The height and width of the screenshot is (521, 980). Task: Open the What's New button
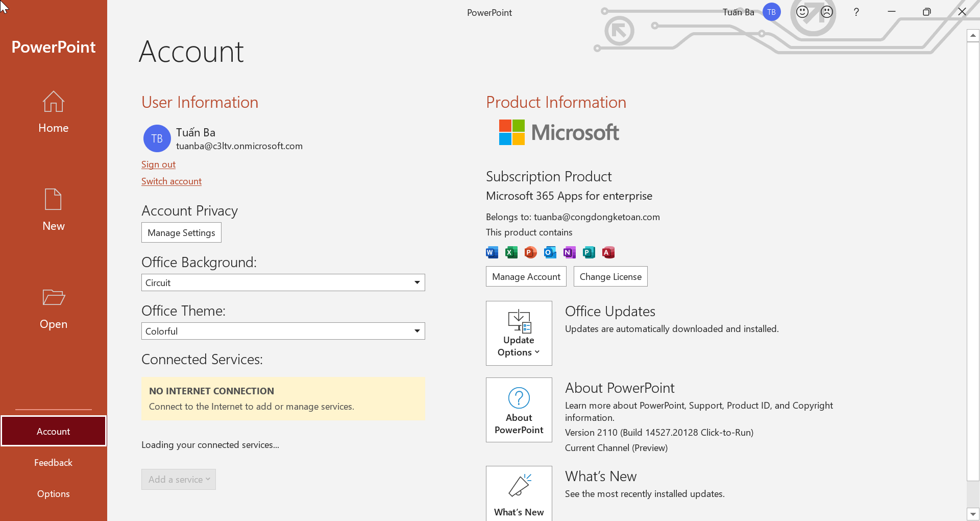point(519,493)
